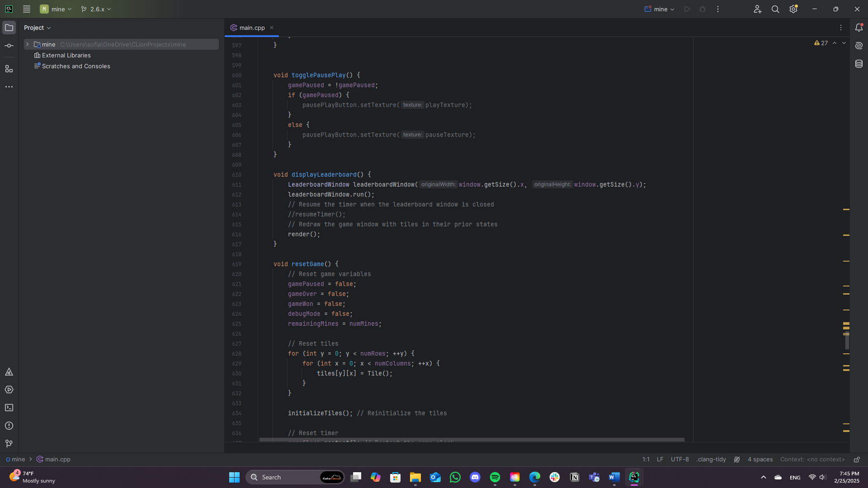Open the Database tool window icon
This screenshot has height=488, width=868.
tap(859, 64)
